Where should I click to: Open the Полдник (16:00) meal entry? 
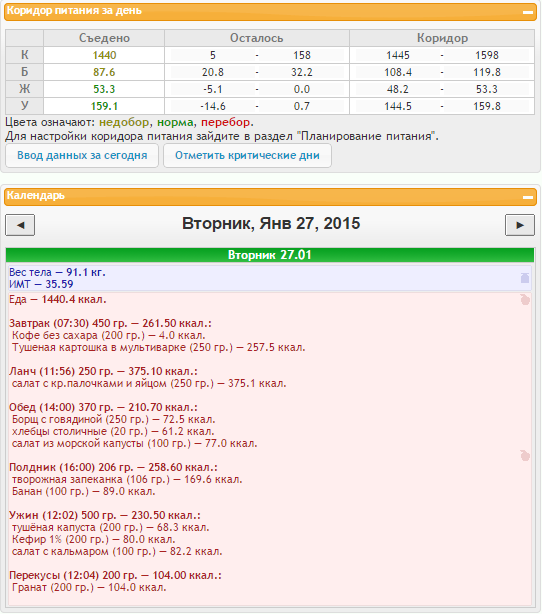[113, 467]
